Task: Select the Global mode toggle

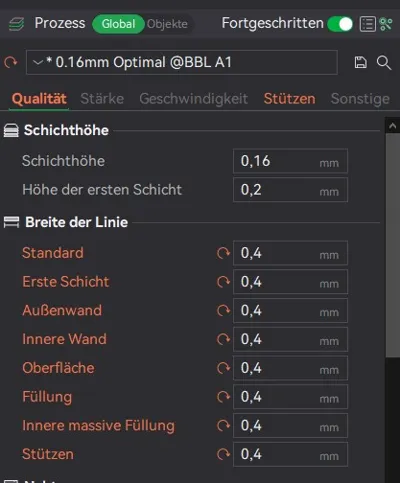Action: 118,24
